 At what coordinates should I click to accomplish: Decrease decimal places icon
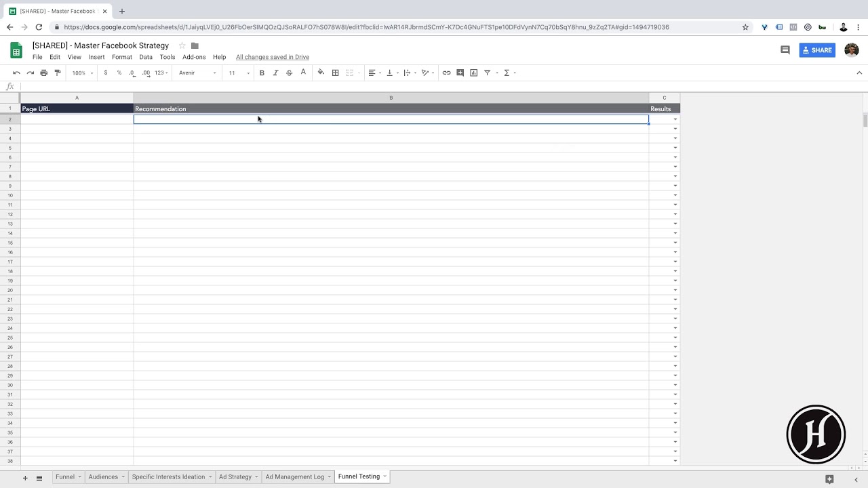(x=132, y=73)
